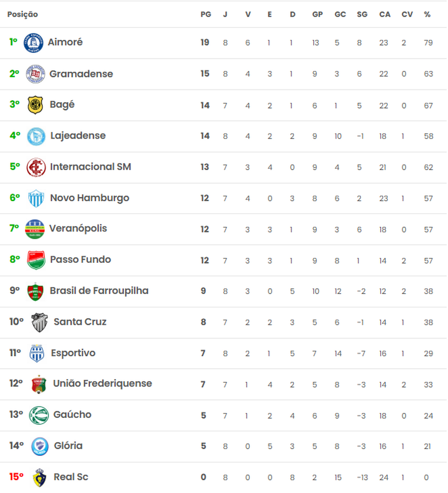
Task: Open the Internacional SM crest
Action: 36,167
